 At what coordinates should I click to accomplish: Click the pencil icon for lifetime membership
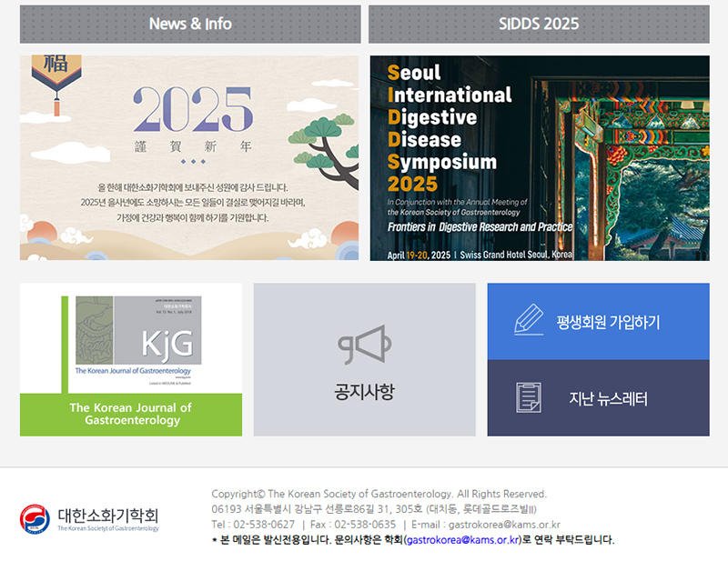pyautogui.click(x=529, y=319)
